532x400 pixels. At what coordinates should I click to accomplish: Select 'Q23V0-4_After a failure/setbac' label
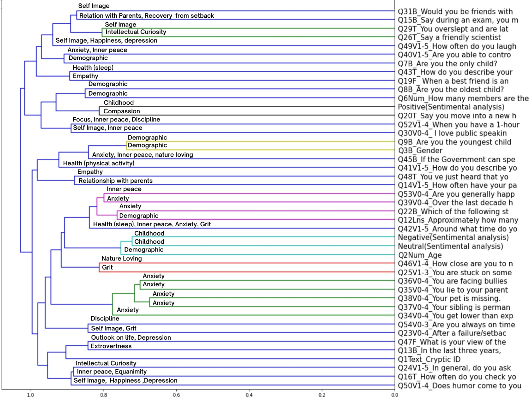click(x=452, y=333)
